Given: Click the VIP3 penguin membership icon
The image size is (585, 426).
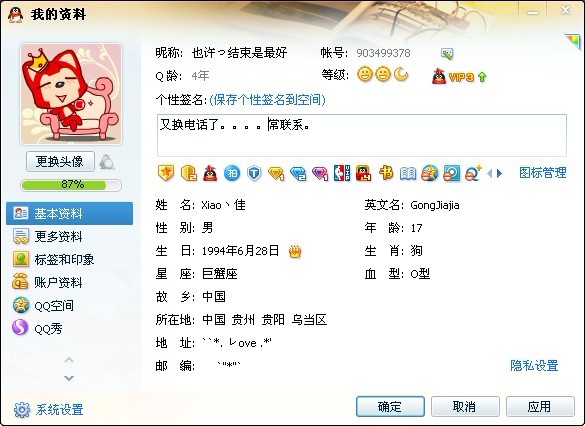Looking at the screenshot, I should [459, 76].
